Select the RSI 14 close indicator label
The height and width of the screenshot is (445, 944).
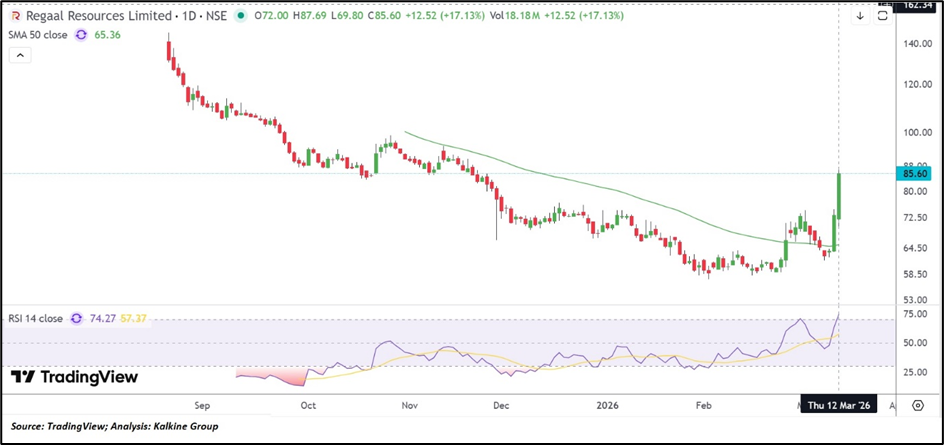pos(35,319)
